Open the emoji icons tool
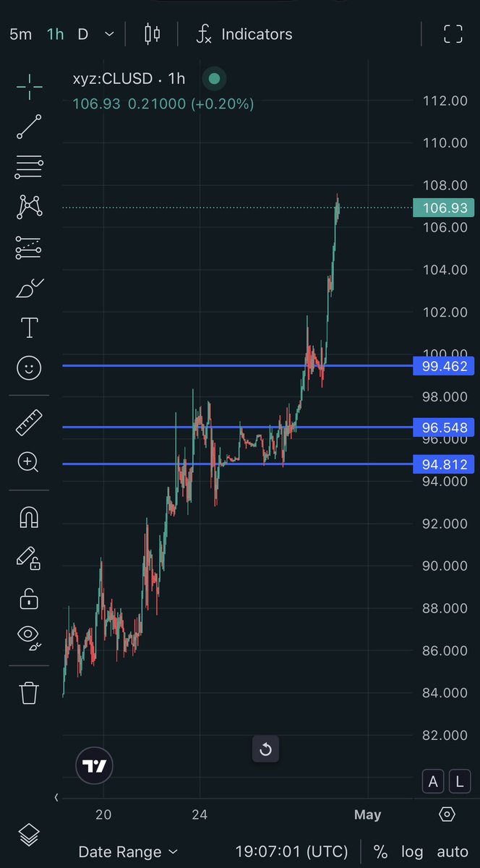The width and height of the screenshot is (480, 868). tap(29, 368)
